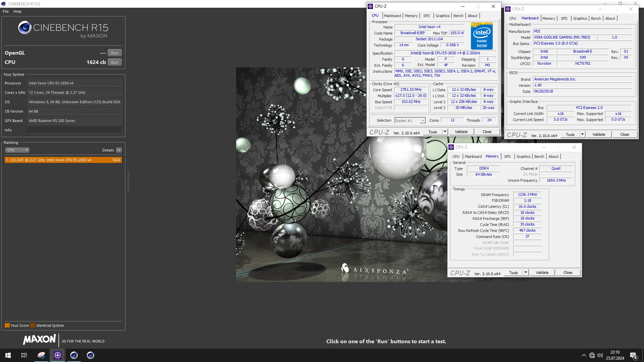Switch to Memory tab in CPU window
The width and height of the screenshot is (644, 362).
click(411, 16)
